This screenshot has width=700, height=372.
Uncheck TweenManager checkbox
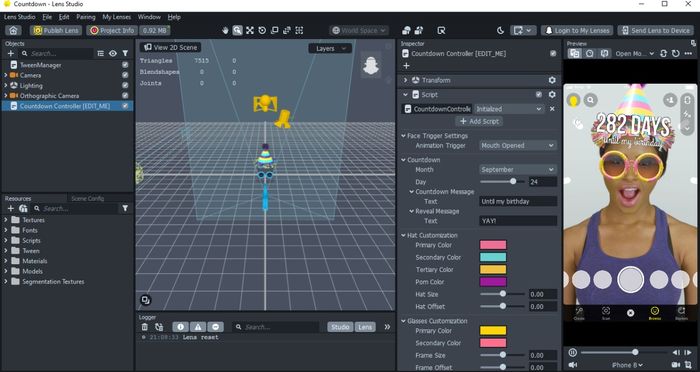(125, 65)
